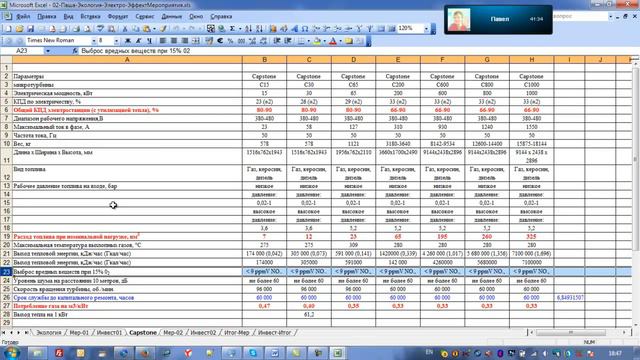Expand the AutoSum dropdown arrow
Screen dimensions: 640x360
(x=240, y=29)
